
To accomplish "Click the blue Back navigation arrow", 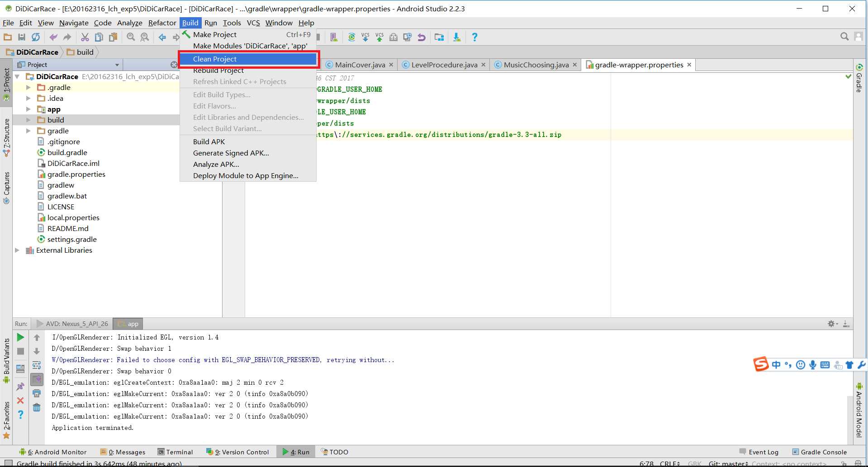I will pos(162,37).
